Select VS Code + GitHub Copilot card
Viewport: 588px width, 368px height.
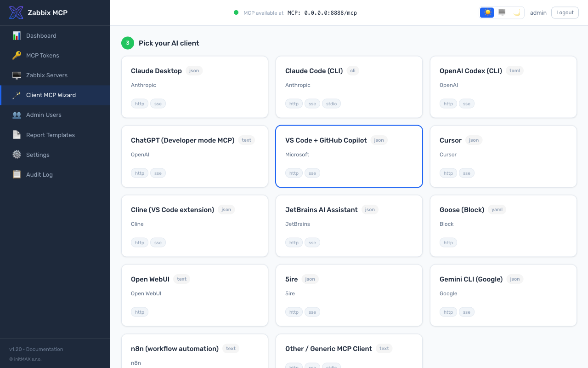tap(349, 156)
